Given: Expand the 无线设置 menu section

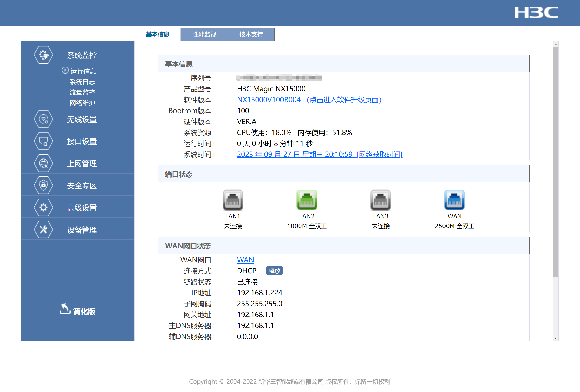Looking at the screenshot, I should pyautogui.click(x=82, y=119).
